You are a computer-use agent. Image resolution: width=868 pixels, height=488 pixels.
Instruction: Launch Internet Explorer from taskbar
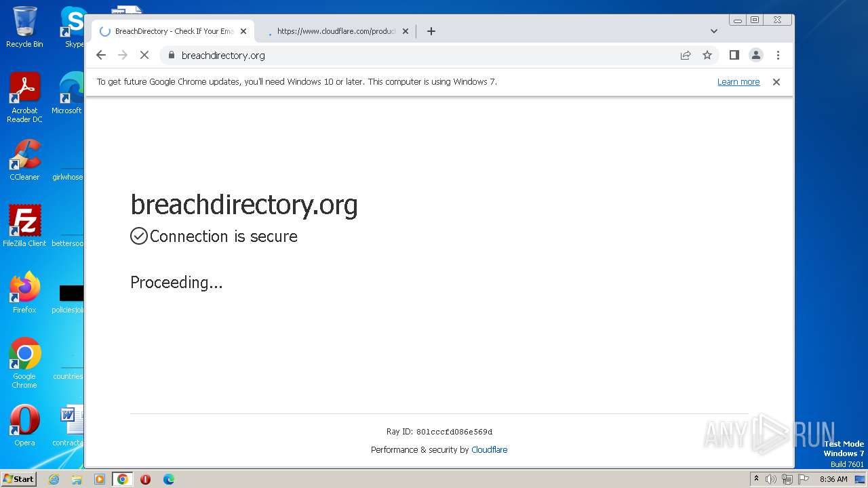pyautogui.click(x=54, y=479)
